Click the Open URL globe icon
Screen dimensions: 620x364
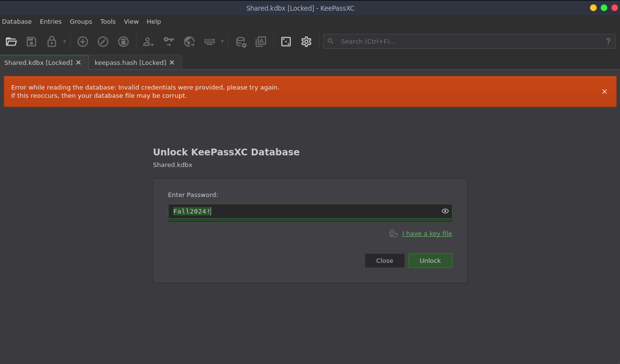point(189,42)
